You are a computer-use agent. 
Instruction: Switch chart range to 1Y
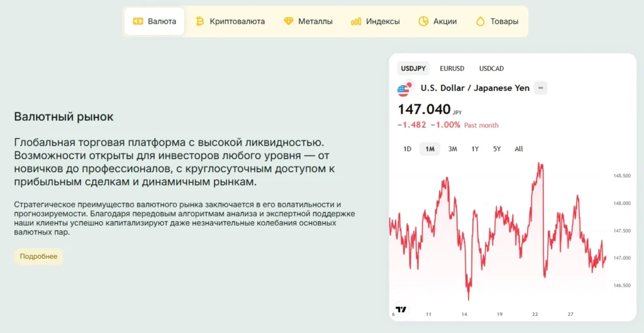(x=475, y=149)
